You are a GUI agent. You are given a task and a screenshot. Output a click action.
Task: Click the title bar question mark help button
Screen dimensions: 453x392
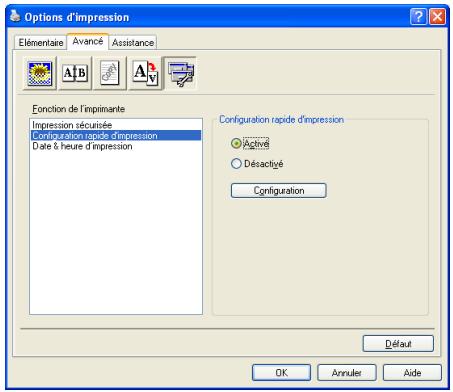(418, 16)
